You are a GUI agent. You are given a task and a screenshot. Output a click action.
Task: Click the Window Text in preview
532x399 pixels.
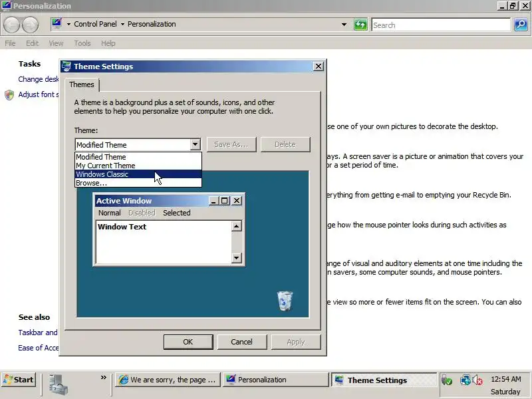[122, 227]
